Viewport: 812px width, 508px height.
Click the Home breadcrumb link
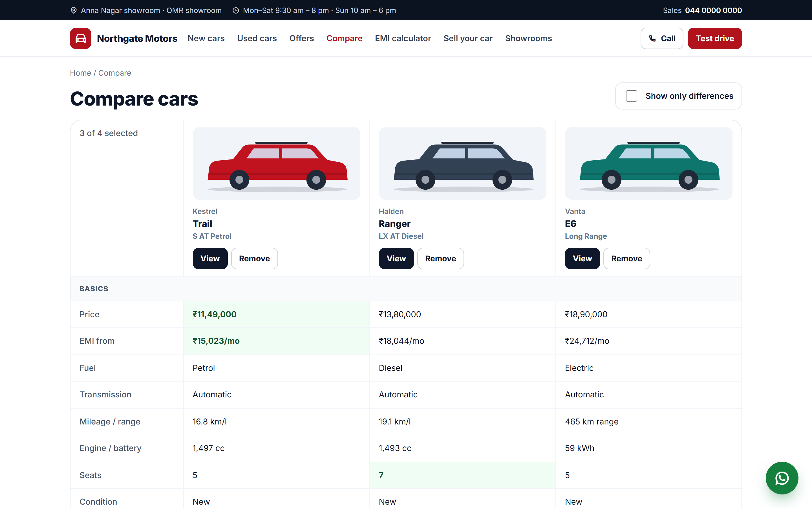81,73
